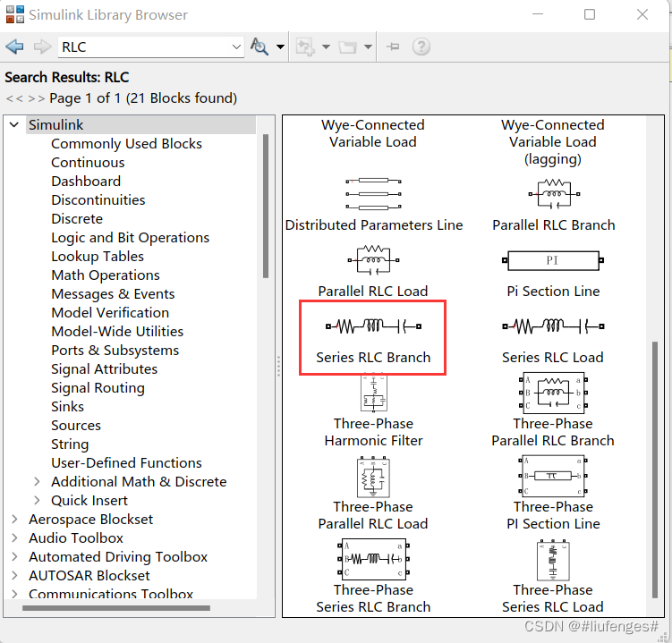This screenshot has height=643, width=672.
Task: Click Wye-Connected Variable Load label
Action: tap(373, 133)
